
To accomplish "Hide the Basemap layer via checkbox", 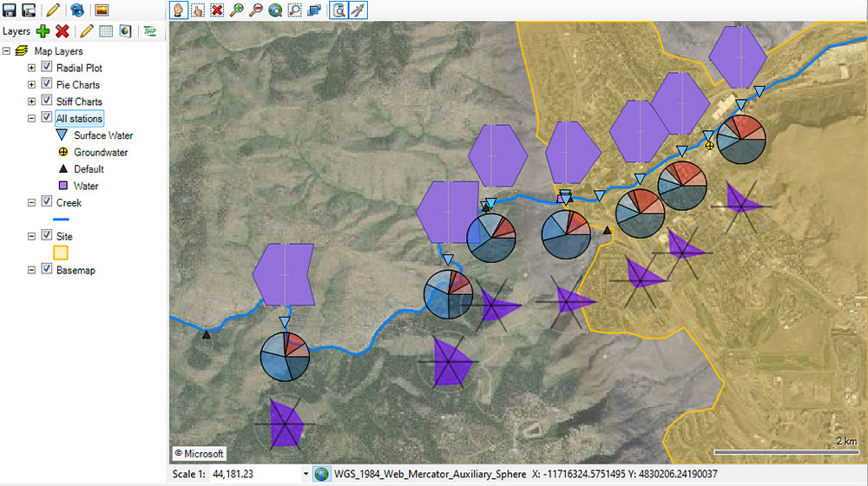I will click(47, 270).
